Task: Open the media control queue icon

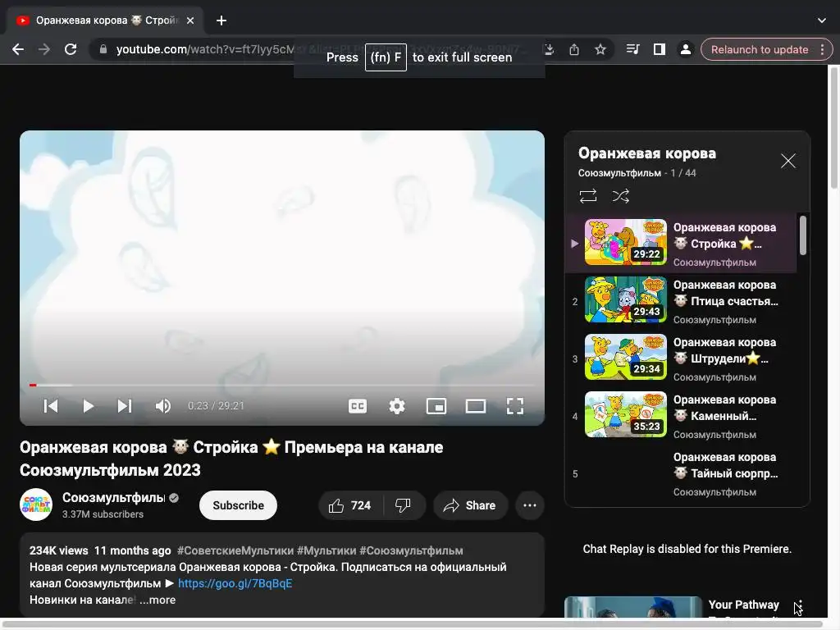Action: pos(632,49)
